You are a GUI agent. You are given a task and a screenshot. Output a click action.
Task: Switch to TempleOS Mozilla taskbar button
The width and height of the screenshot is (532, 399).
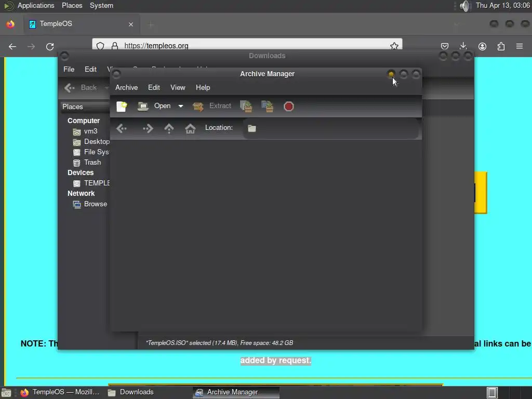tap(60, 392)
